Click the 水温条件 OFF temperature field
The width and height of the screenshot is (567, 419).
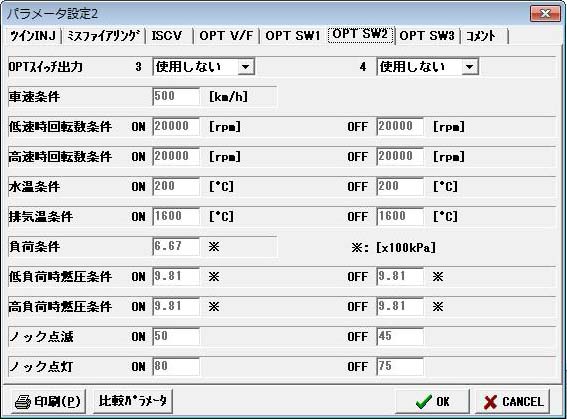click(x=400, y=187)
